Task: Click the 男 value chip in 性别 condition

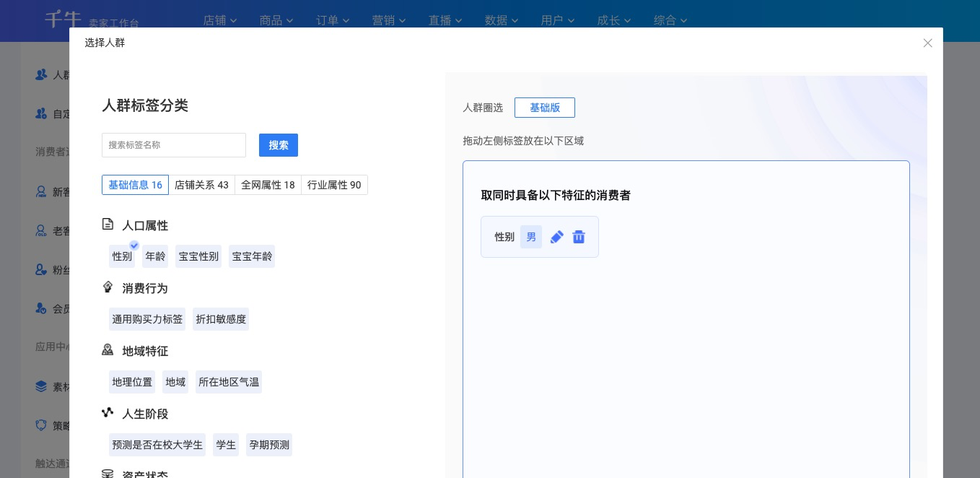Action: pos(531,237)
